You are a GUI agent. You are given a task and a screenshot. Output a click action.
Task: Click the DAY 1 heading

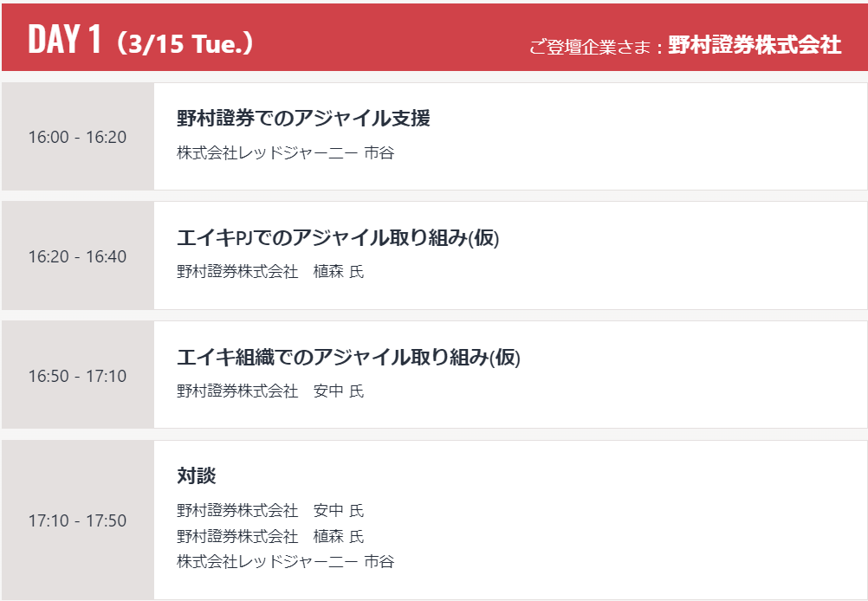coord(65,40)
